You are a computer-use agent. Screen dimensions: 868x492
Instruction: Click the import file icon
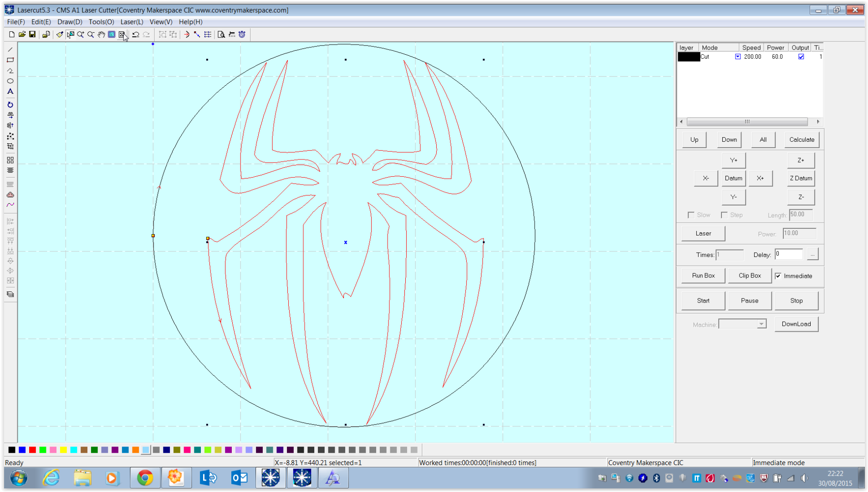[46, 35]
